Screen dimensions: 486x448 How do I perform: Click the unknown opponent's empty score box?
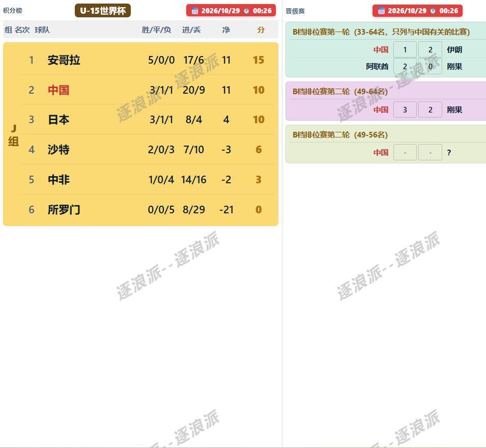pos(430,152)
